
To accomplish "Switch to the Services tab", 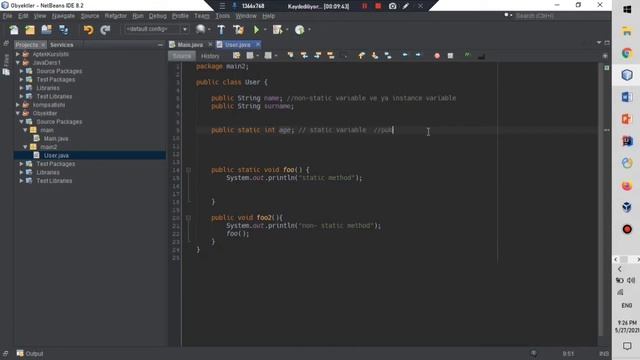I will click(62, 45).
